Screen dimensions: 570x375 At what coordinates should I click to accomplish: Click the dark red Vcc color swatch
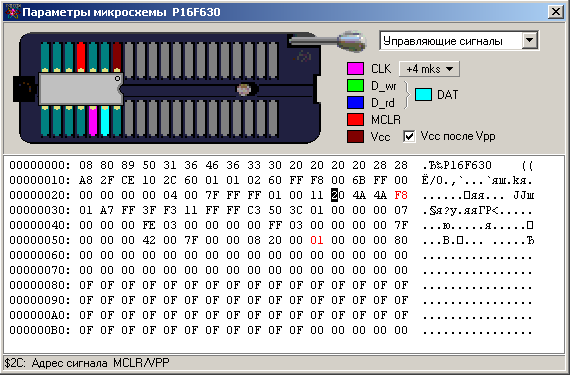click(x=355, y=137)
